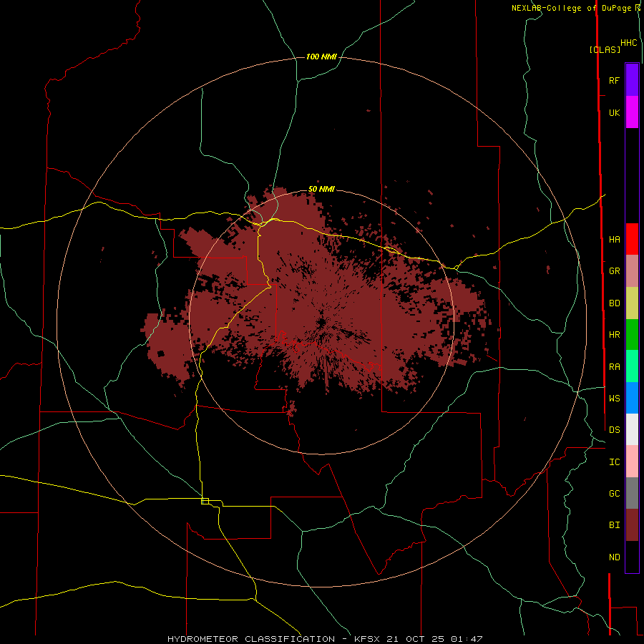Click the gray GC legend color swatch
Viewport: 644px width, 644px height.
(x=632, y=493)
